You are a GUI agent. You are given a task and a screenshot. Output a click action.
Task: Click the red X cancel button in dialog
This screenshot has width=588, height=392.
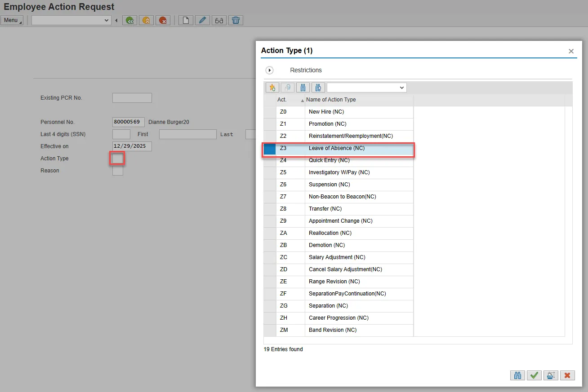click(567, 375)
